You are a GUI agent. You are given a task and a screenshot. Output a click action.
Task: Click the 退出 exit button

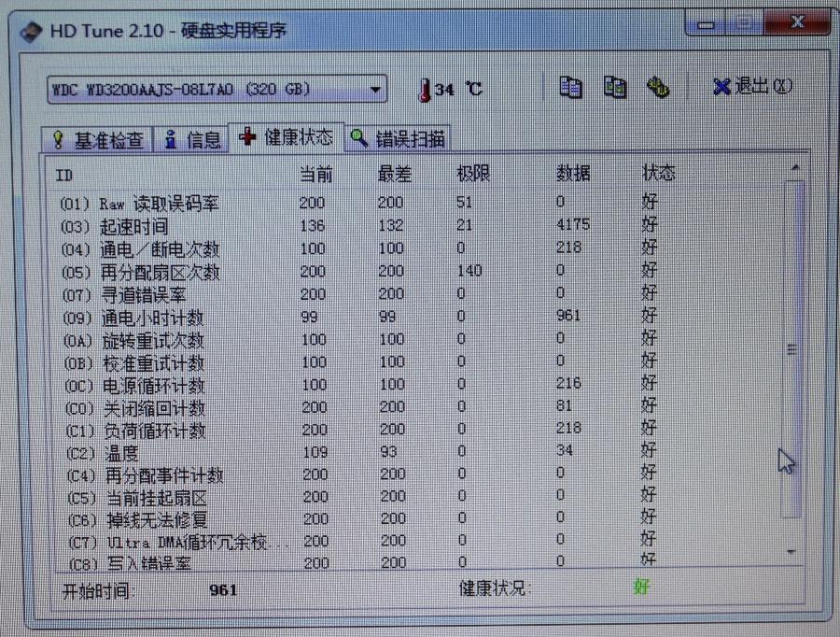[752, 86]
